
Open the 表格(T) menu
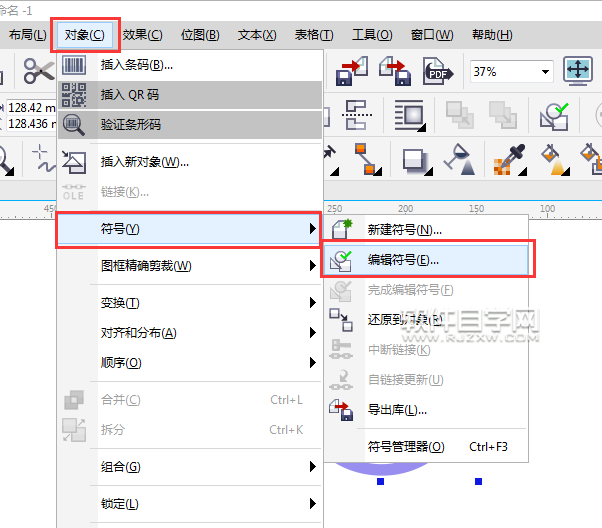coord(314,35)
